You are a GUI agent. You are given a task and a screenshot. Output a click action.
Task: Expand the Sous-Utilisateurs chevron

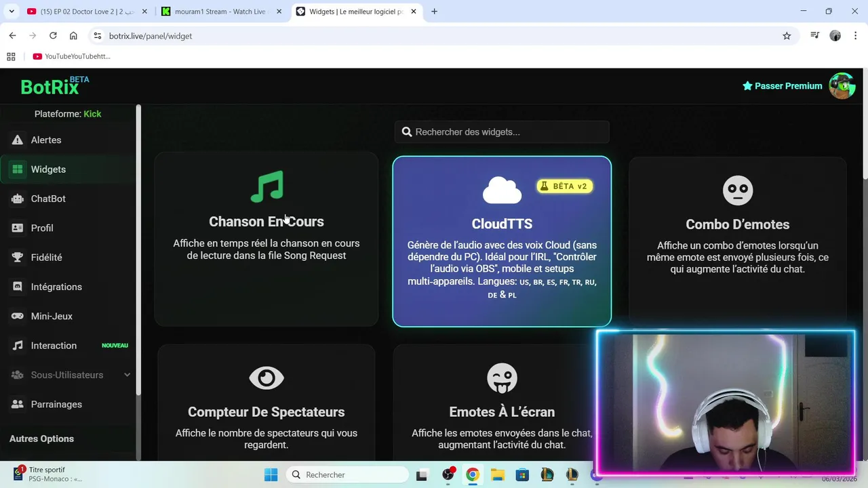click(x=127, y=375)
